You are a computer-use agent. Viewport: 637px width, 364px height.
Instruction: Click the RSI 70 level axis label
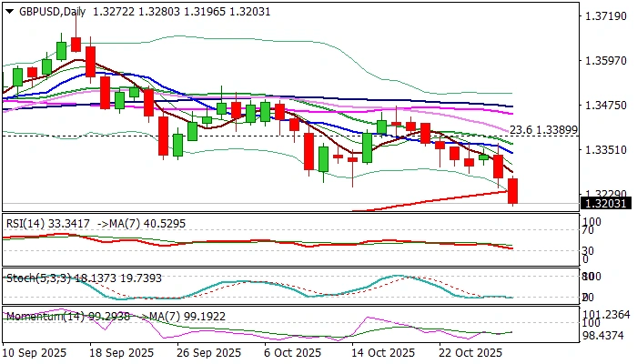[590, 231]
